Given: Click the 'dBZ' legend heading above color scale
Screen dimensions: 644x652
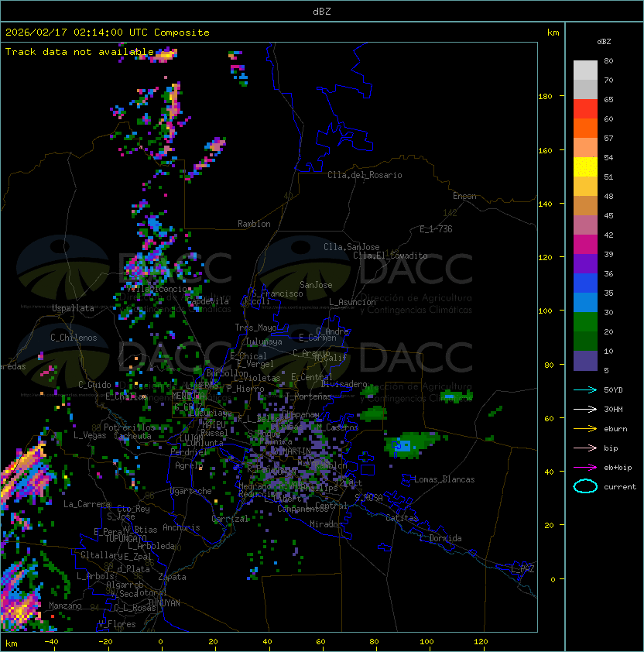Looking at the screenshot, I should (x=604, y=42).
